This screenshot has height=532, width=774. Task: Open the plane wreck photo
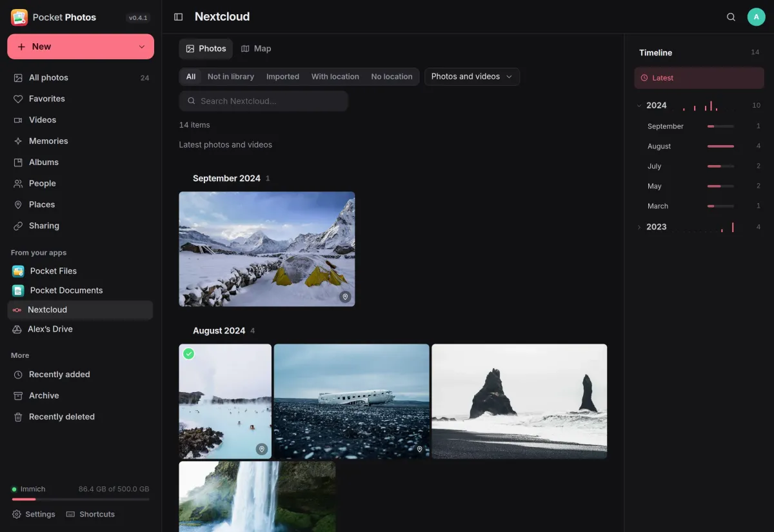(352, 401)
